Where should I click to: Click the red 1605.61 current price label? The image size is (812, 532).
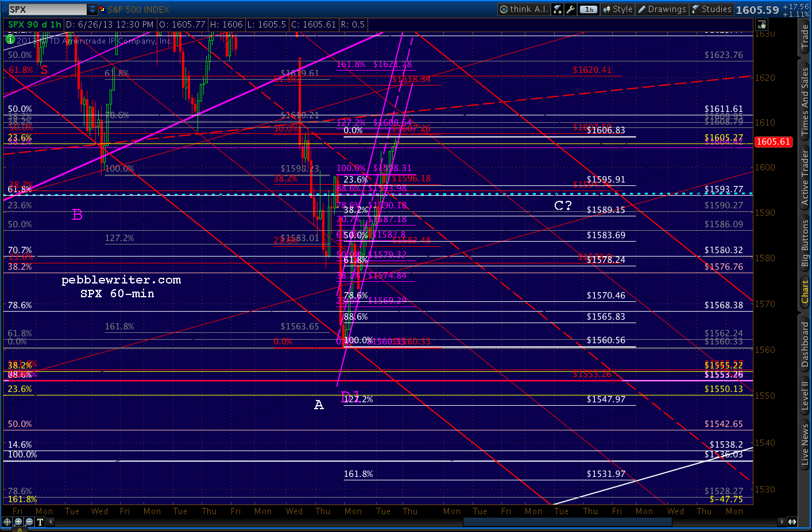[x=774, y=142]
